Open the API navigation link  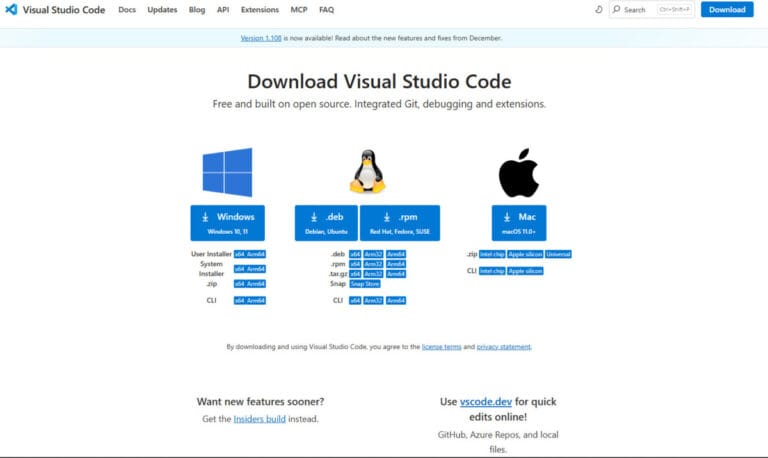[223, 10]
